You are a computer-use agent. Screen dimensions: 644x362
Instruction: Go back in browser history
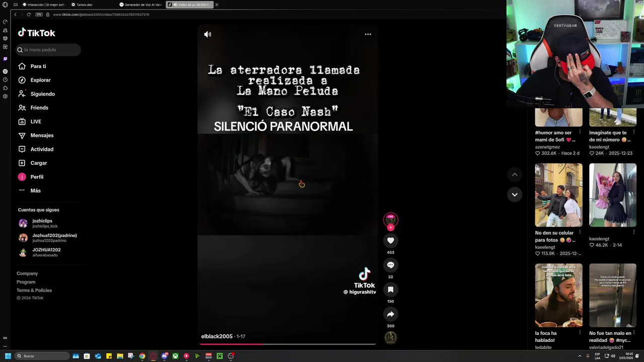(x=15, y=15)
